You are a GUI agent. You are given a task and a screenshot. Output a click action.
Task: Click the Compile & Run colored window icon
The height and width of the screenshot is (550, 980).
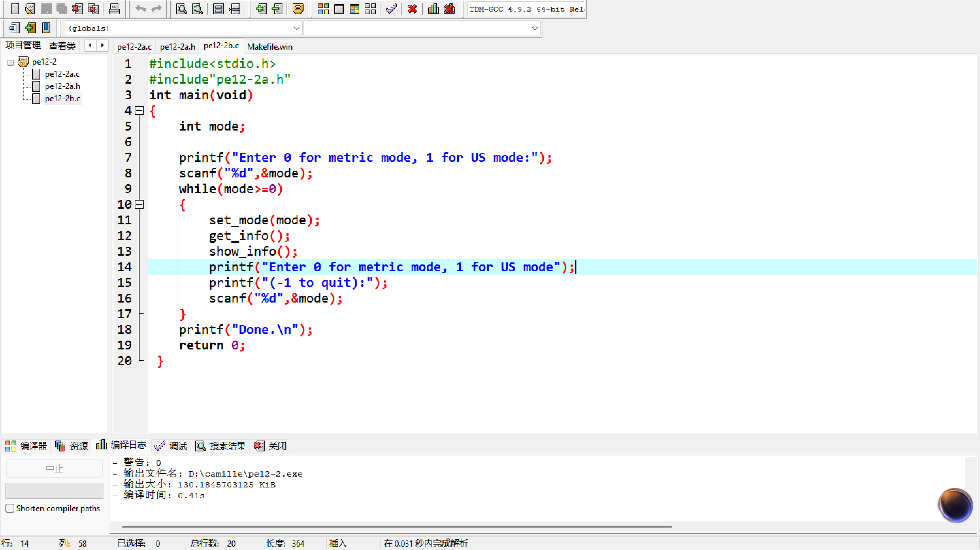pos(354,8)
